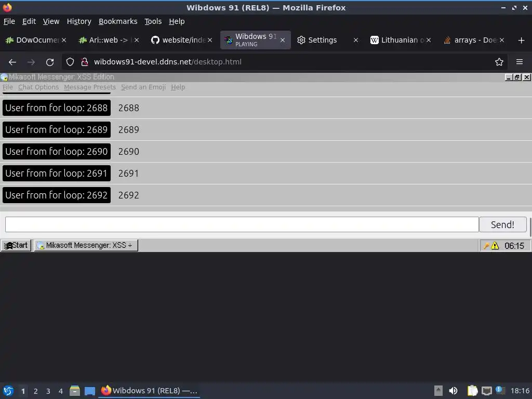
Task: Open the Firefox Bookmarks menu
Action: [x=118, y=21]
